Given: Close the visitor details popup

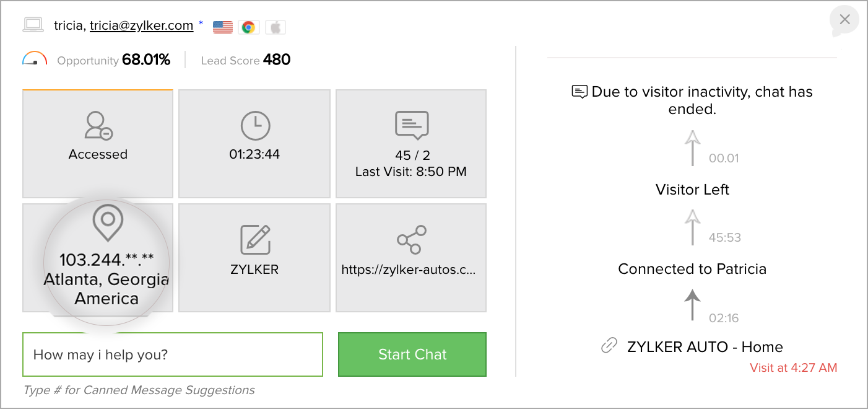Looking at the screenshot, I should tap(844, 20).
